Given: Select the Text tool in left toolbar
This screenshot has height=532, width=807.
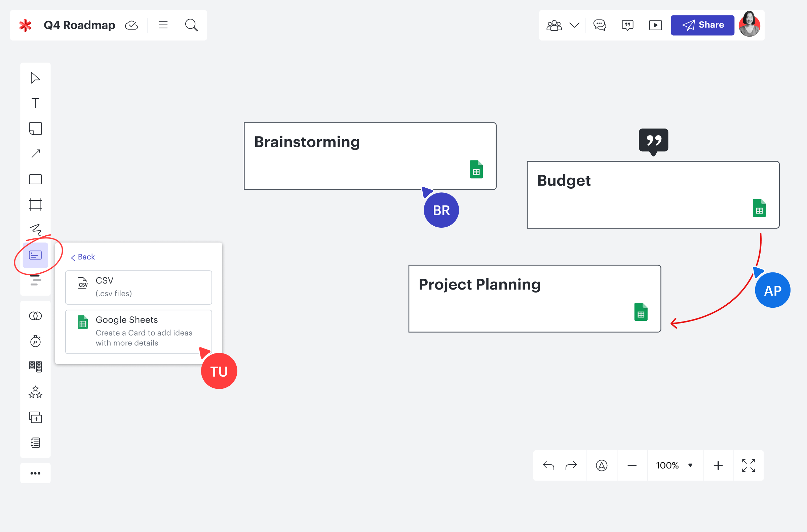Looking at the screenshot, I should click(35, 103).
